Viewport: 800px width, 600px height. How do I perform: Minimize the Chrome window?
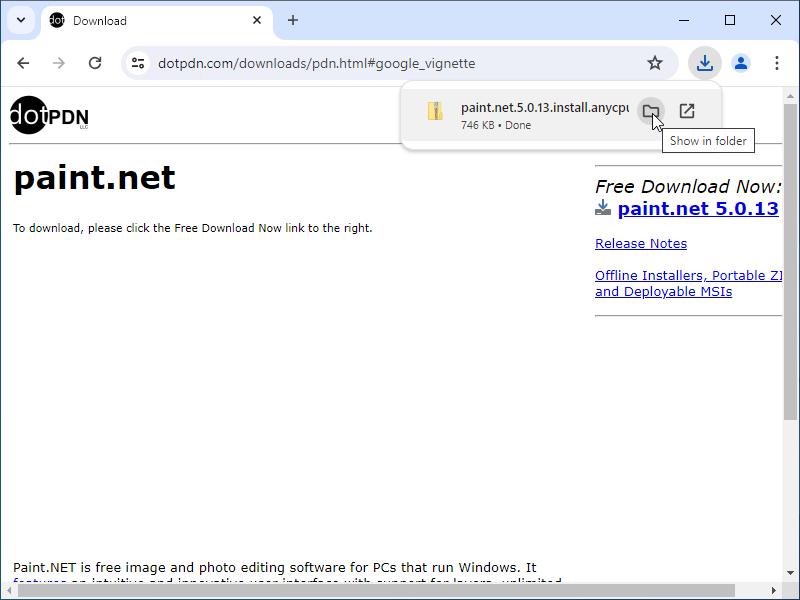(684, 20)
